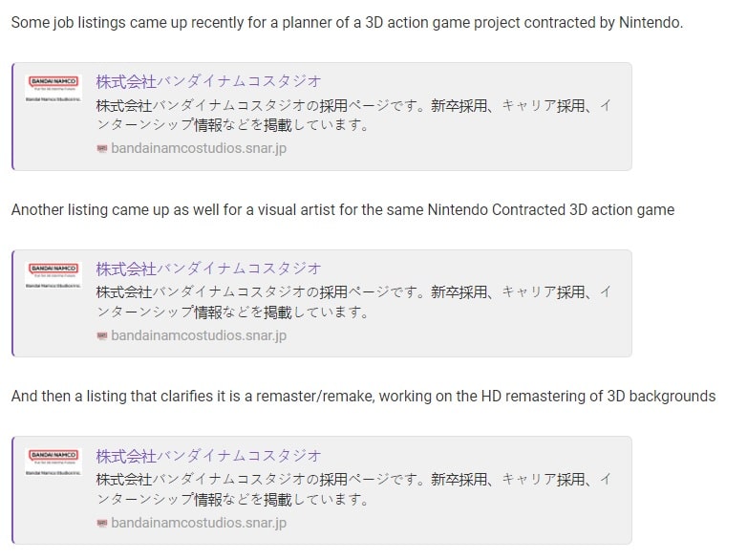This screenshot has height=560, width=747.
Task: Click the sentence about HD remastering of 3D backgrounds
Action: click(x=364, y=396)
